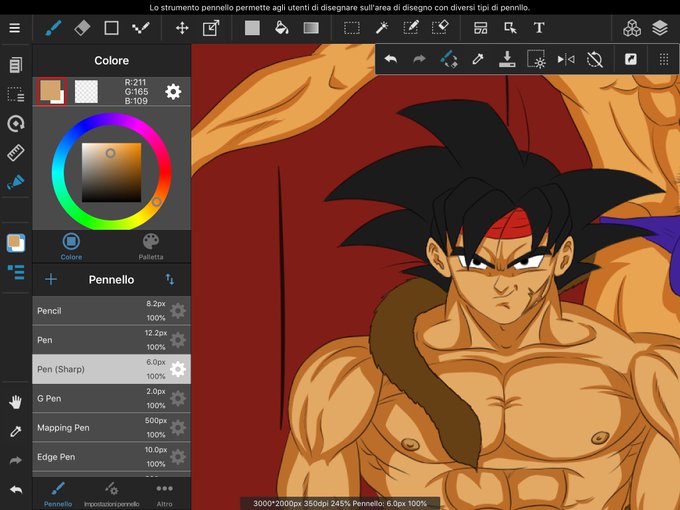Switch to the Palletta tab
Screen dimensions: 680x510
(x=151, y=247)
